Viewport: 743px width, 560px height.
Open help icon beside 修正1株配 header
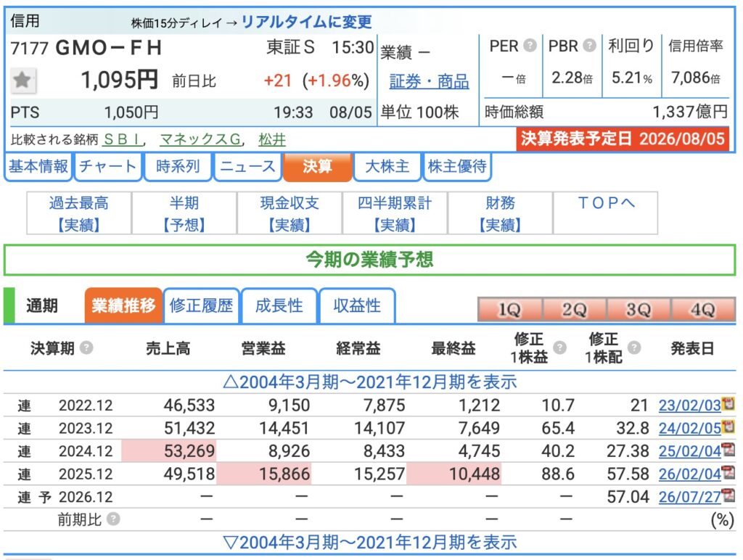[x=634, y=347]
